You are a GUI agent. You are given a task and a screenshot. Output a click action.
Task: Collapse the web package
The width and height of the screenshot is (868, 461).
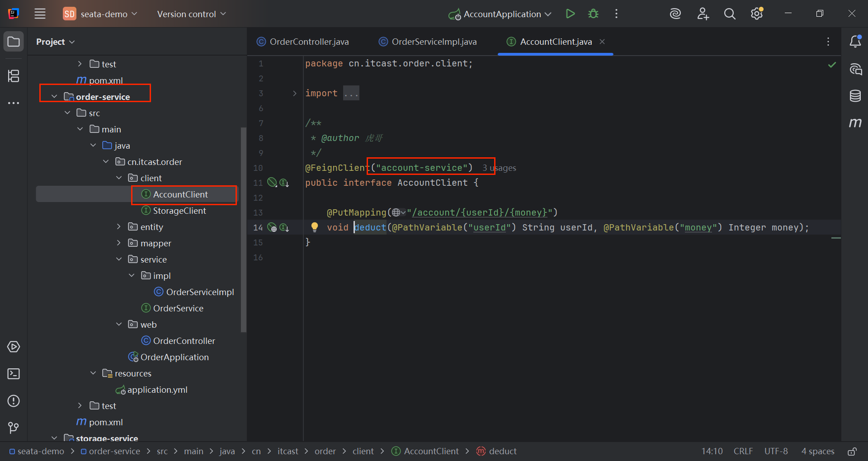(x=119, y=324)
